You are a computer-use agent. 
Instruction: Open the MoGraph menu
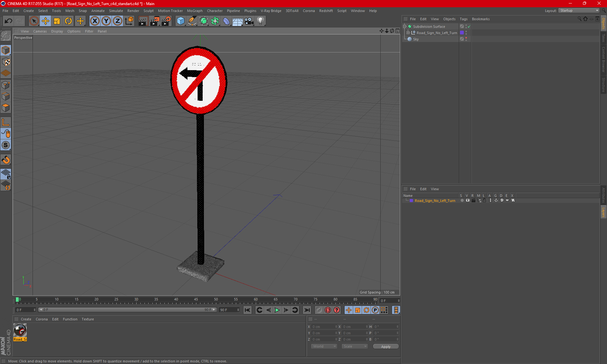coord(195,11)
